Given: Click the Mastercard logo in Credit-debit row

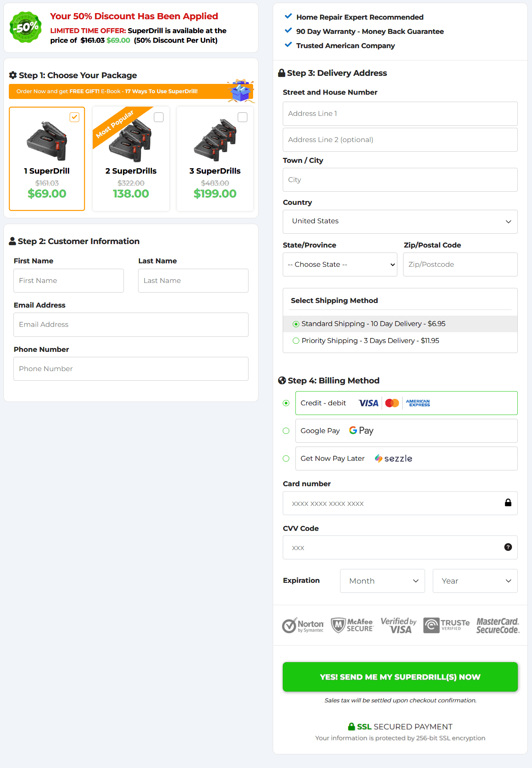Looking at the screenshot, I should pyautogui.click(x=392, y=403).
